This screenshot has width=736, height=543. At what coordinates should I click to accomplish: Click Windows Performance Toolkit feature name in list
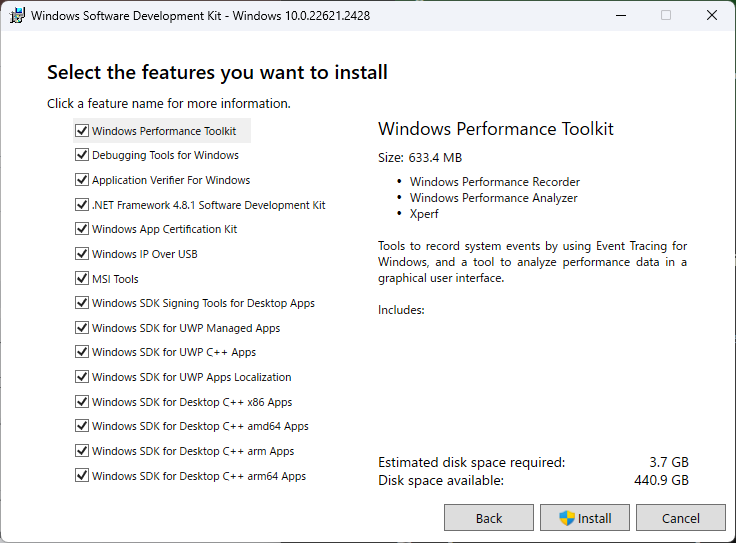pos(164,131)
